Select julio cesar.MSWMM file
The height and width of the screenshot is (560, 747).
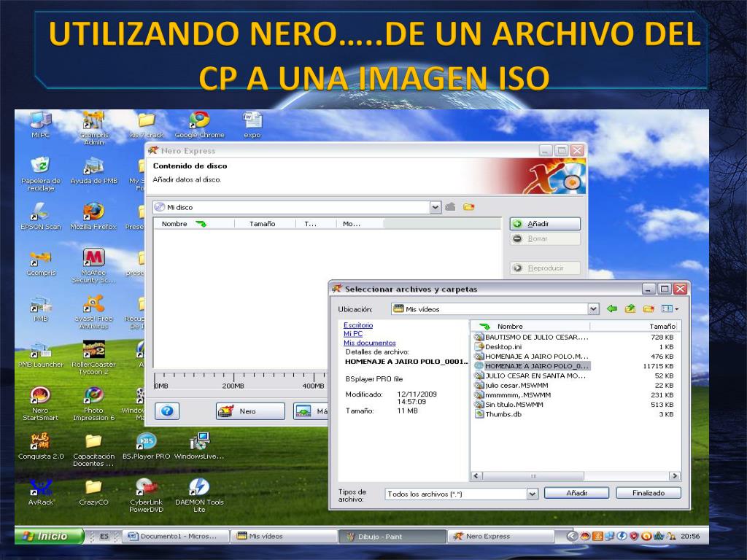click(x=574, y=385)
